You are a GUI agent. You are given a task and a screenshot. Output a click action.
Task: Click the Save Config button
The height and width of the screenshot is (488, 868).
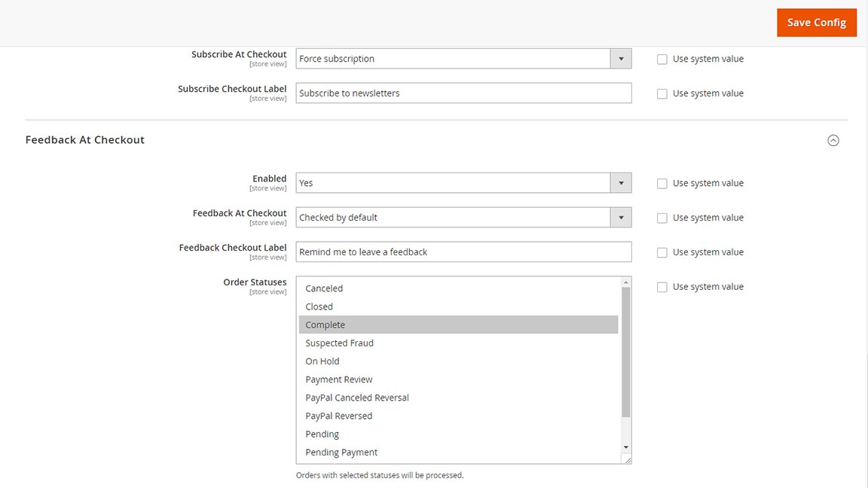click(817, 23)
